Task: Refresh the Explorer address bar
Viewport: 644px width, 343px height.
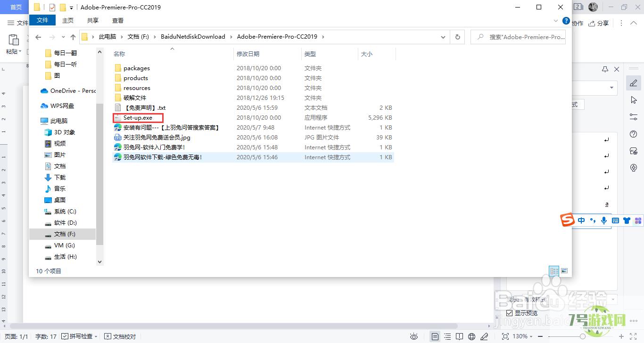Action: coord(457,37)
